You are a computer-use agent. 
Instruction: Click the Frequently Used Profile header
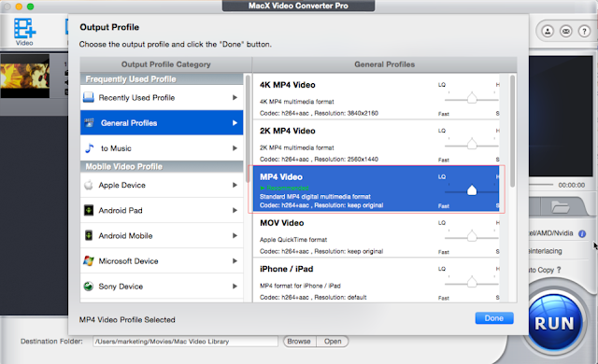point(162,79)
